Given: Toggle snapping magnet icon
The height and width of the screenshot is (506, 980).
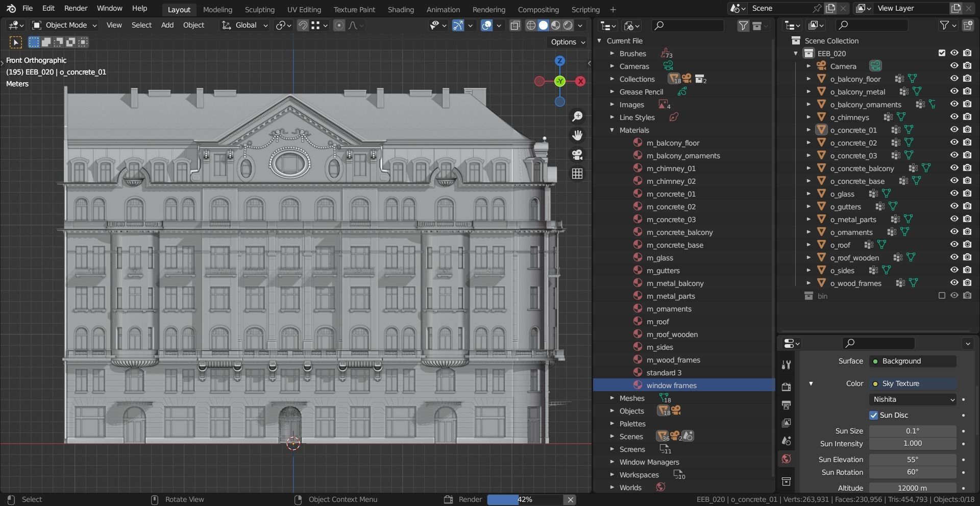Looking at the screenshot, I should (303, 25).
